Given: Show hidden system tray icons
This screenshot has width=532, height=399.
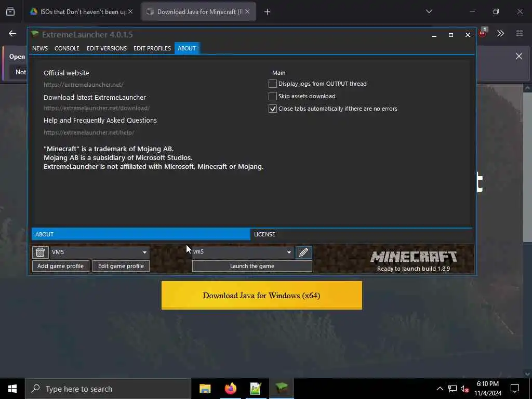Looking at the screenshot, I should (x=440, y=389).
